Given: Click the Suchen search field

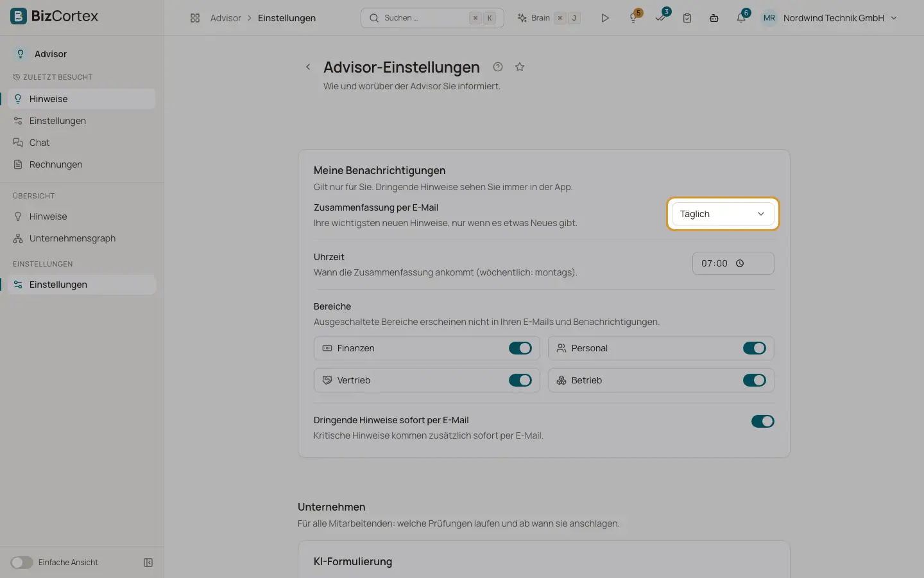Looking at the screenshot, I should click(x=432, y=18).
